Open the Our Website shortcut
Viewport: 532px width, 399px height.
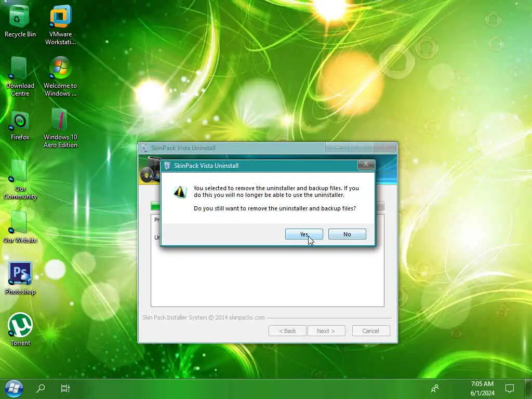click(20, 227)
